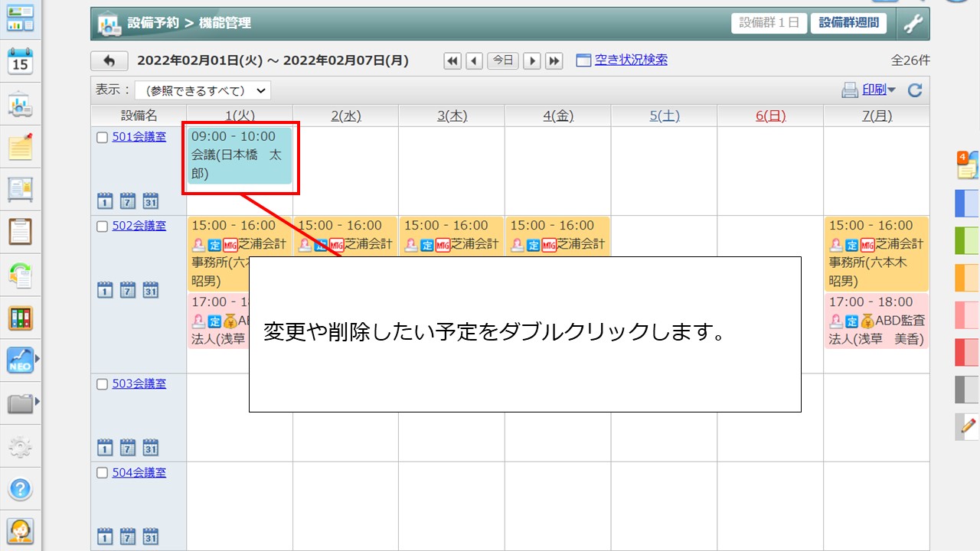
Task: Jump to previous week double-arrow
Action: [x=452, y=60]
